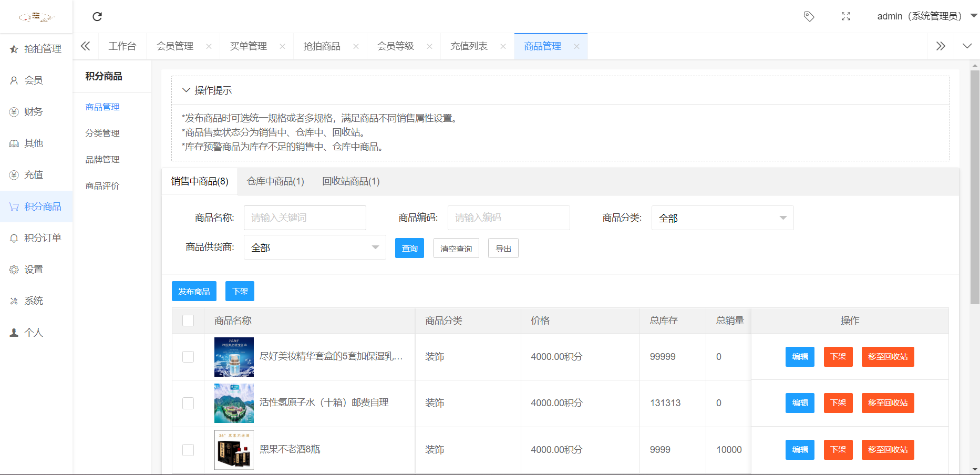This screenshot has height=475, width=980.
Task: Toggle select-all checkbox in table header
Action: click(188, 321)
